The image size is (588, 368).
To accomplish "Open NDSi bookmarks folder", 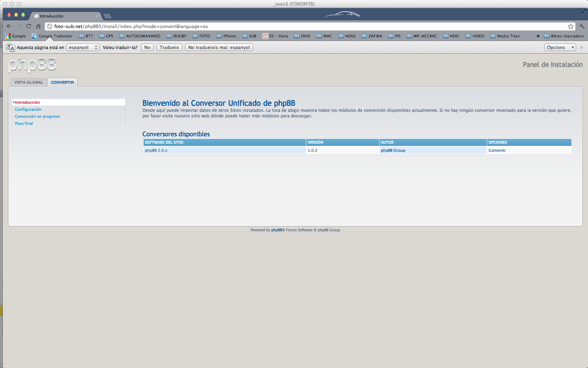I will 451,36.
